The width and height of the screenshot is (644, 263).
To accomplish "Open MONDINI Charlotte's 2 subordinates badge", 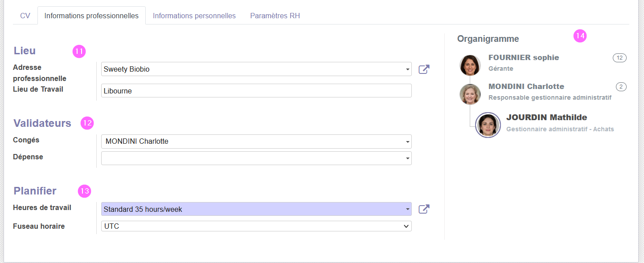I will click(x=621, y=87).
